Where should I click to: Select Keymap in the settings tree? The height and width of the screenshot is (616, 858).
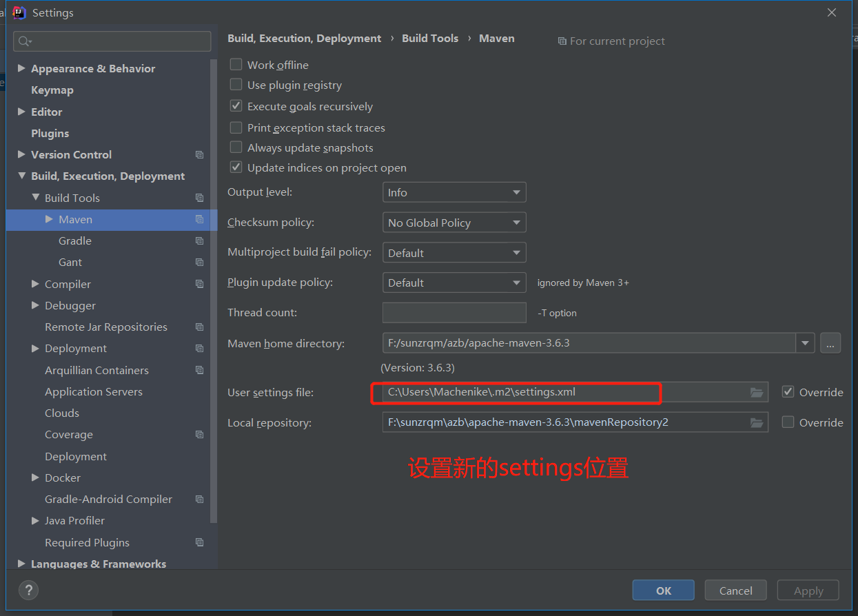pyautogui.click(x=52, y=90)
